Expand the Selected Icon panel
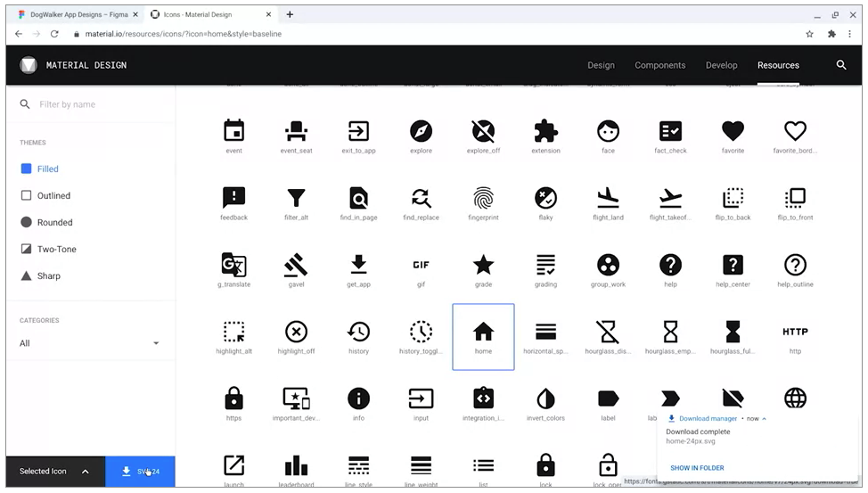The image size is (868, 493). [x=55, y=472]
